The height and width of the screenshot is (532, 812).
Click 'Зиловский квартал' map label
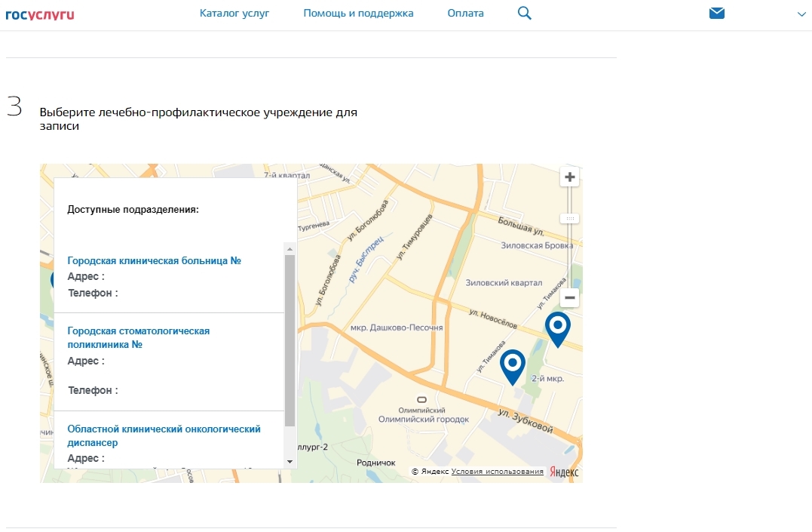pyautogui.click(x=504, y=282)
